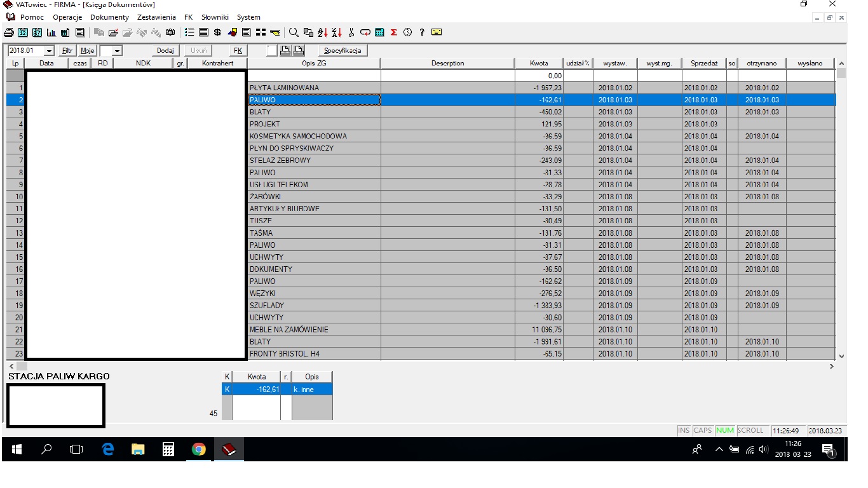Toggle the small box left of print buttons

point(272,51)
